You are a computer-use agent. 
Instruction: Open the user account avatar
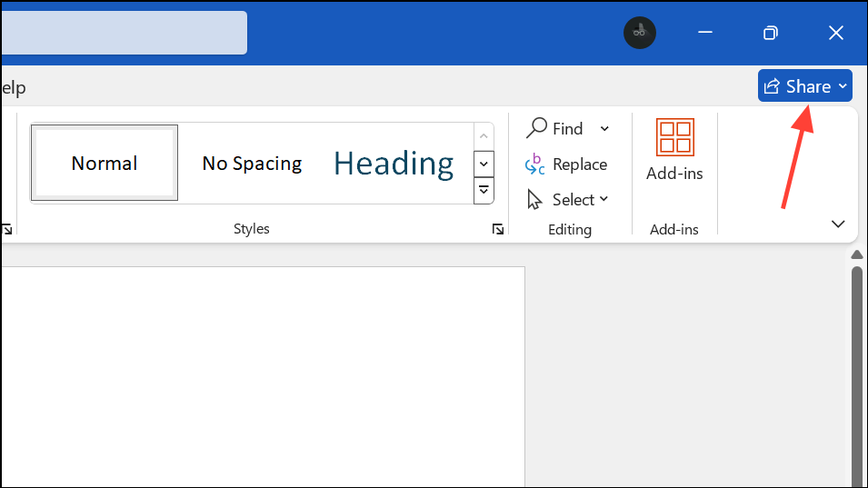click(639, 33)
